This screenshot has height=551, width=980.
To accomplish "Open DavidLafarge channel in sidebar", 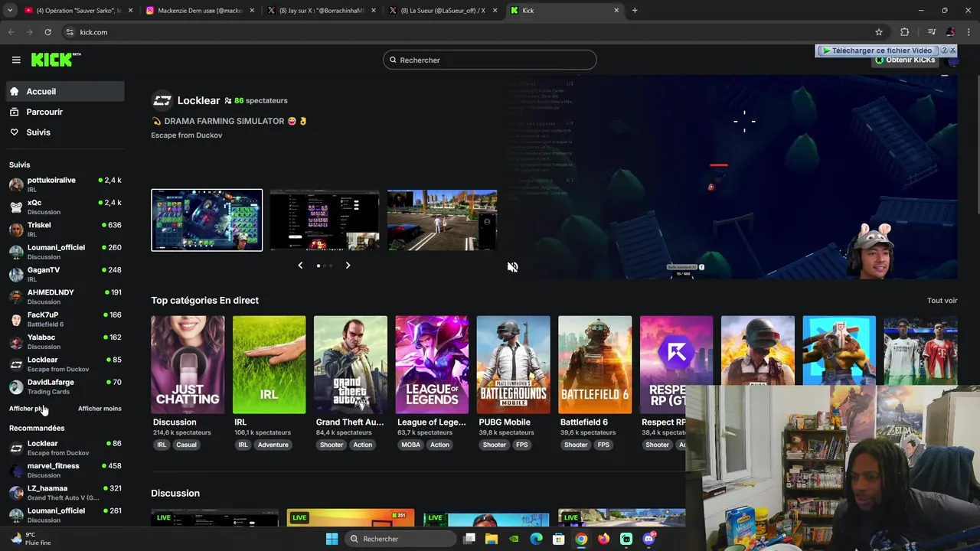I will point(65,386).
